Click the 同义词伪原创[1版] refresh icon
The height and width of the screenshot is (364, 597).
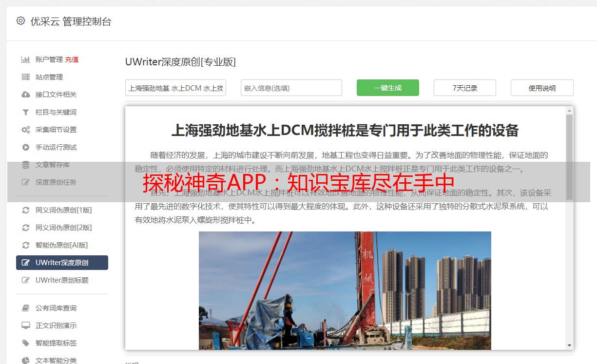click(26, 210)
